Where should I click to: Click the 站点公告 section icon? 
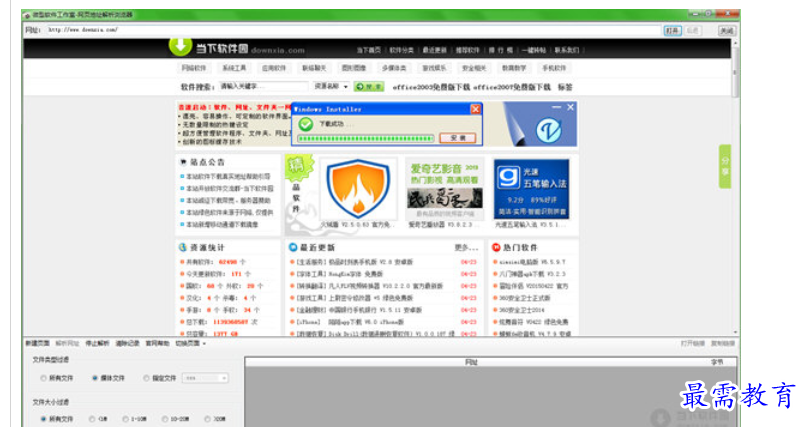[x=183, y=162]
